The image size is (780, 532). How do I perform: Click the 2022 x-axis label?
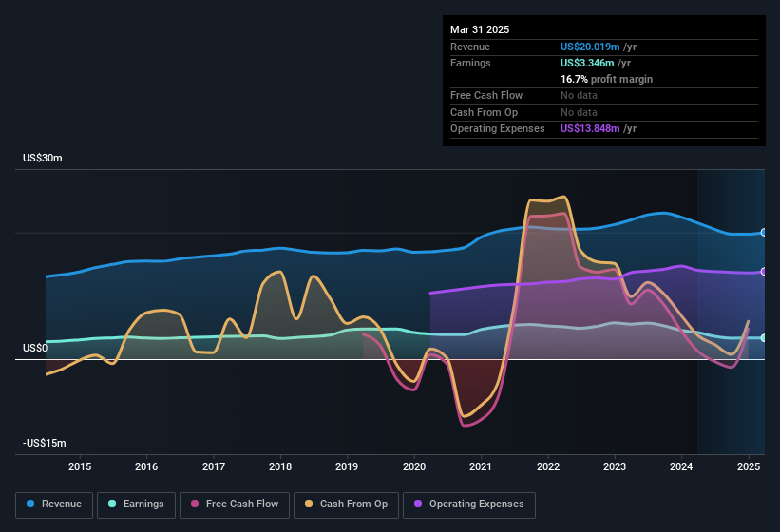click(547, 466)
